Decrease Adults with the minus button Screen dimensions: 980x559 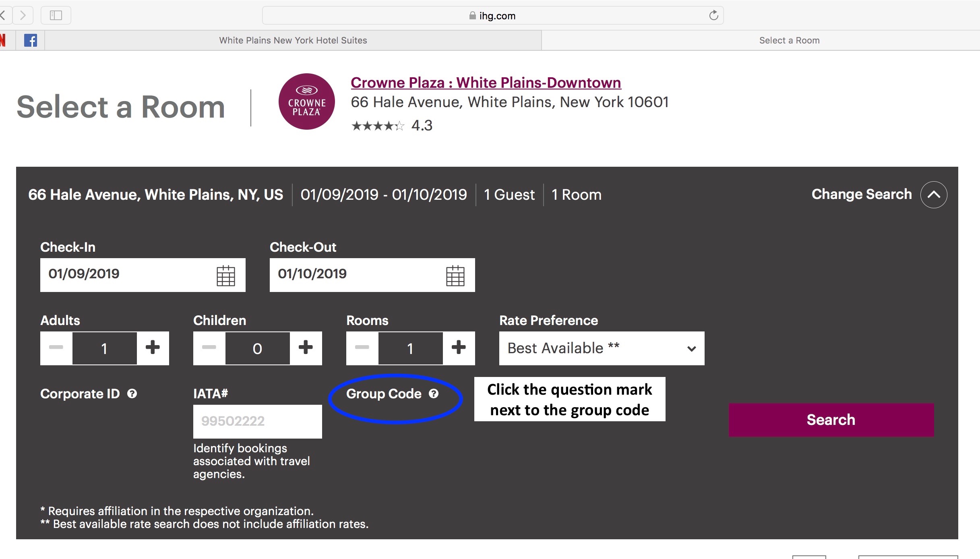coord(56,348)
